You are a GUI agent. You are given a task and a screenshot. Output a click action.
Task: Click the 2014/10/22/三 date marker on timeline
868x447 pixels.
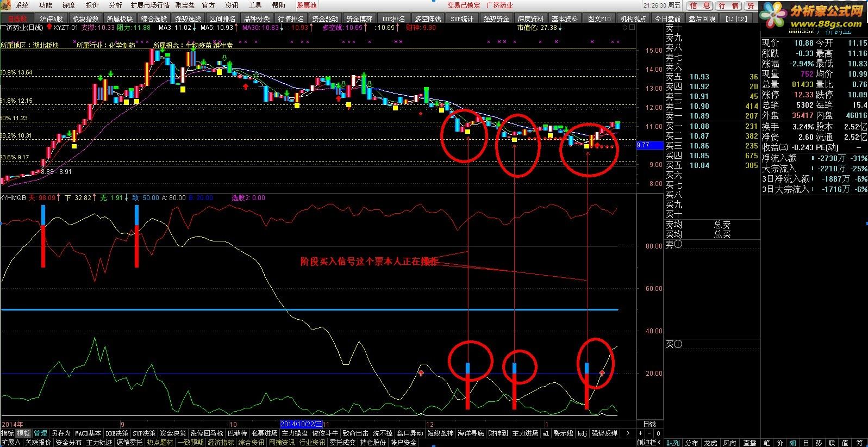pos(301,424)
